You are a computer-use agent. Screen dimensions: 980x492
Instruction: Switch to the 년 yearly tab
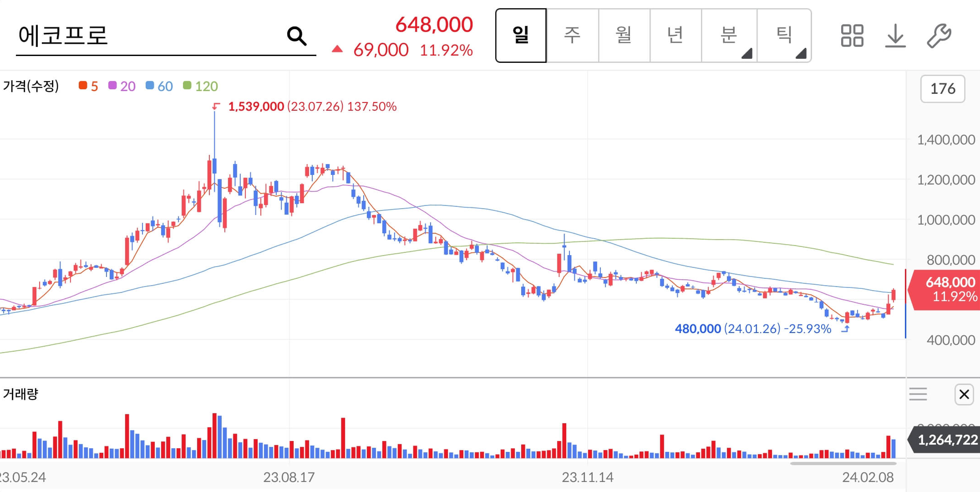675,36
